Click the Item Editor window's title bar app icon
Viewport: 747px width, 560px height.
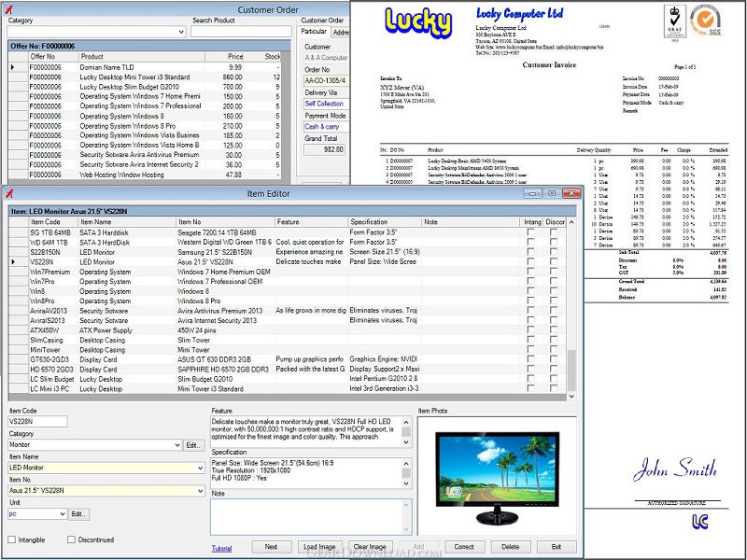9,193
